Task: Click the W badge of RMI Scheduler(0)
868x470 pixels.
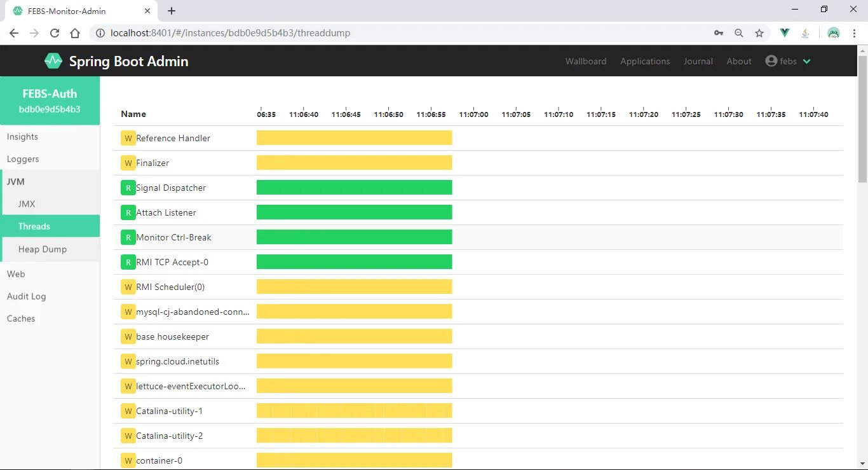Action: pos(128,287)
